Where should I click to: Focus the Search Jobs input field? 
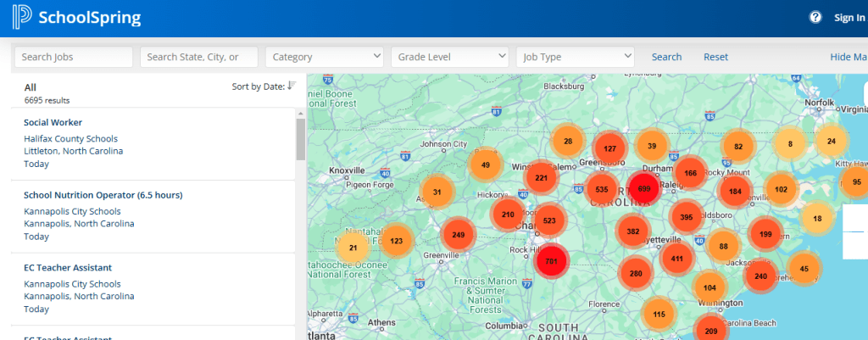(x=74, y=57)
